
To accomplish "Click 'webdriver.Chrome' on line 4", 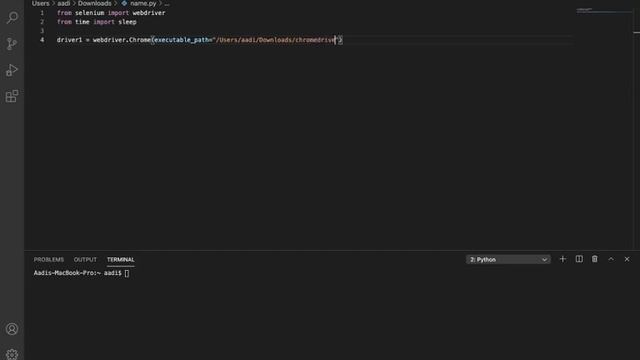I will click(122, 40).
